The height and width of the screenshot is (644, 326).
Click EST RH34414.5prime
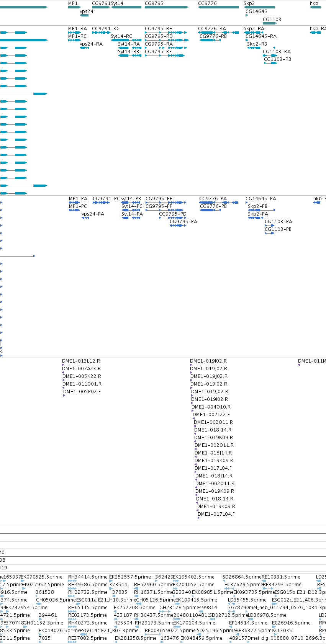click(88, 577)
